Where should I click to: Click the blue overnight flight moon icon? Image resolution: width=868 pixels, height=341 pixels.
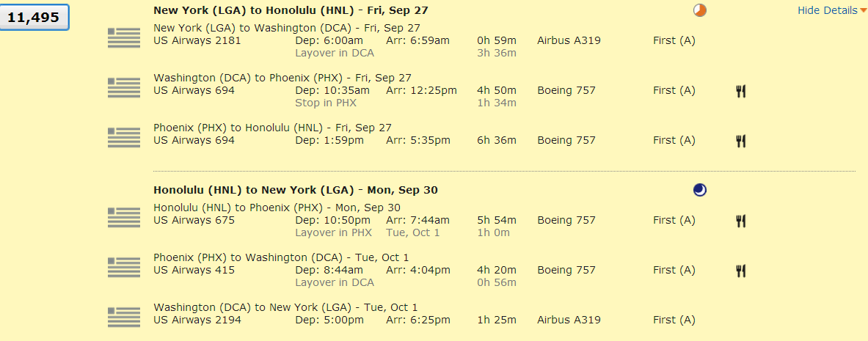tap(700, 190)
